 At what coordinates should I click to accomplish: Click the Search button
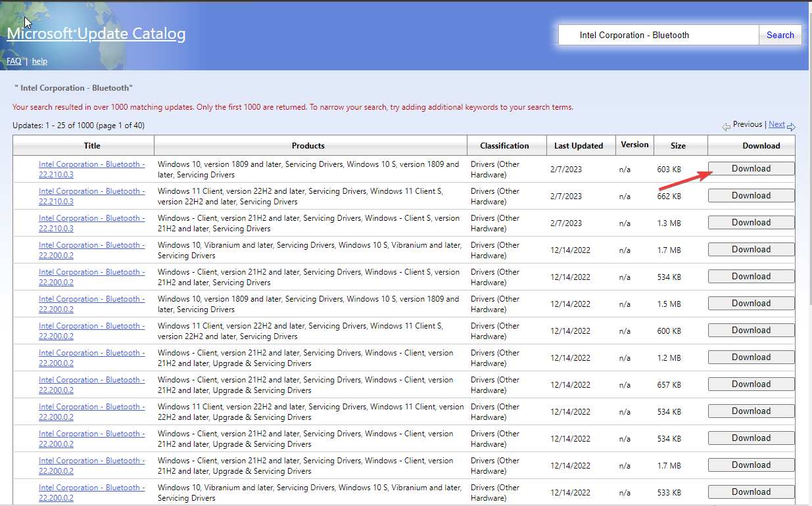[780, 35]
